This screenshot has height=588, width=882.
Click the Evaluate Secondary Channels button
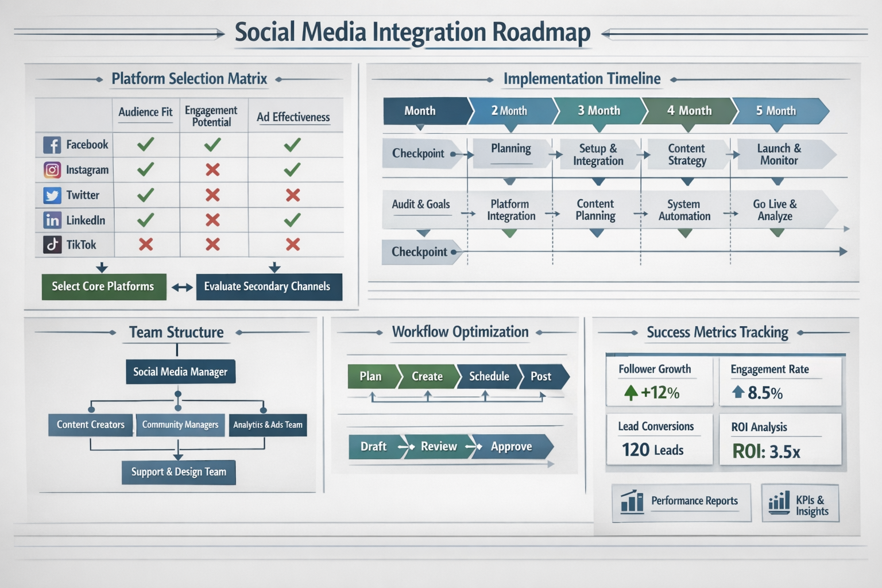[x=268, y=287]
